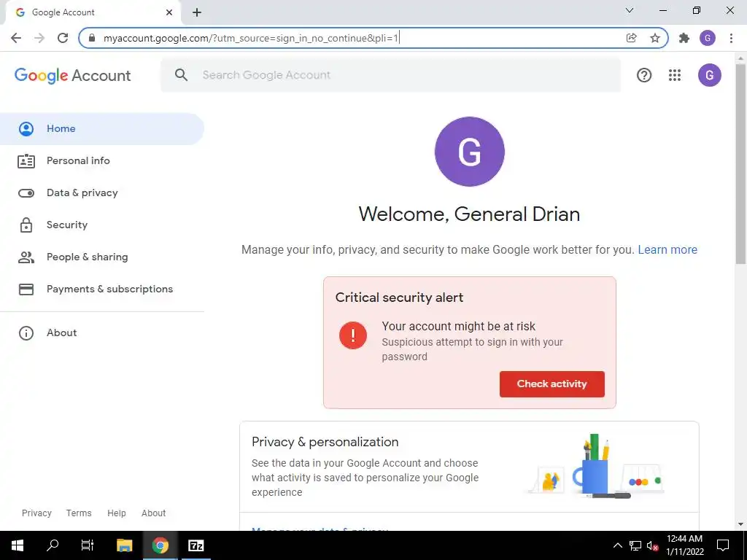The width and height of the screenshot is (747, 560).
Task: Close the Google Account tab
Action: [x=169, y=12]
